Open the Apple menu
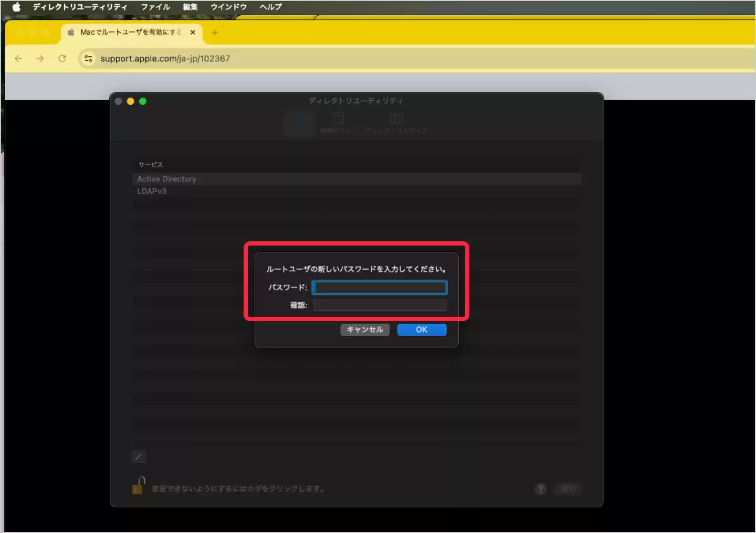 (16, 7)
